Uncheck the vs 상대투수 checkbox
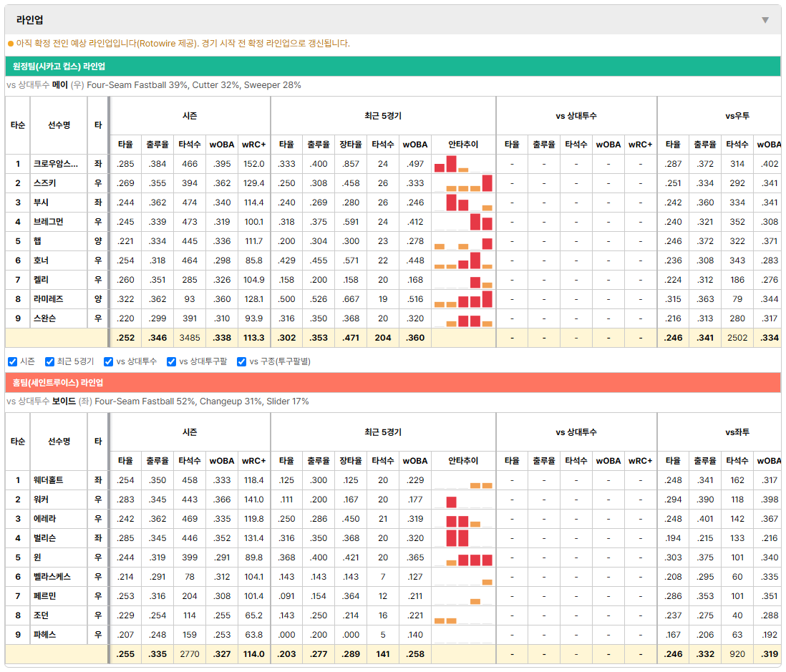 (108, 362)
